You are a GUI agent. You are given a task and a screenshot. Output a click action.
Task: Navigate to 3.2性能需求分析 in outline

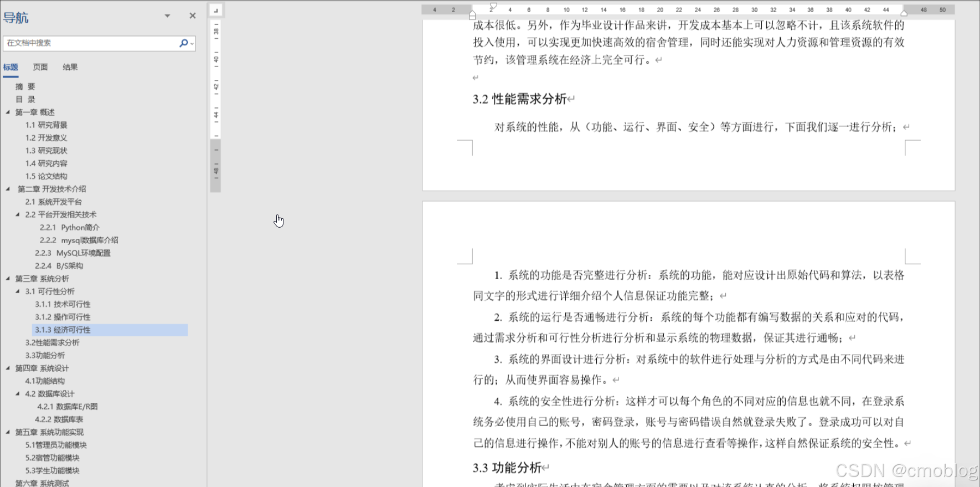pos(52,342)
